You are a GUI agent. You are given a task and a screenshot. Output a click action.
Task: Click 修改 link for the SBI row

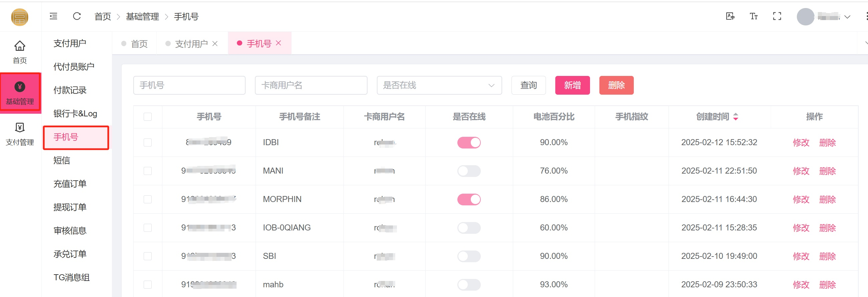click(x=801, y=256)
